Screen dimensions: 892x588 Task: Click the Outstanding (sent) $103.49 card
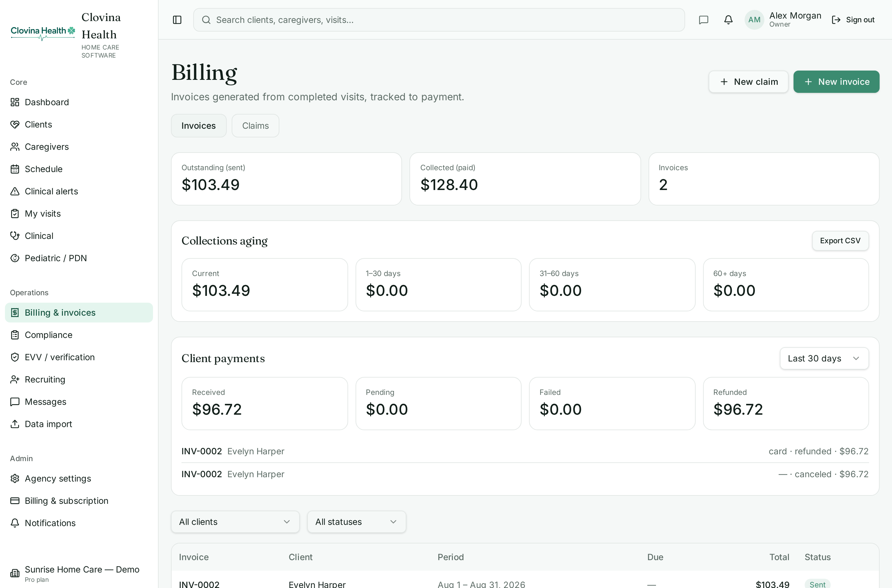pyautogui.click(x=286, y=179)
